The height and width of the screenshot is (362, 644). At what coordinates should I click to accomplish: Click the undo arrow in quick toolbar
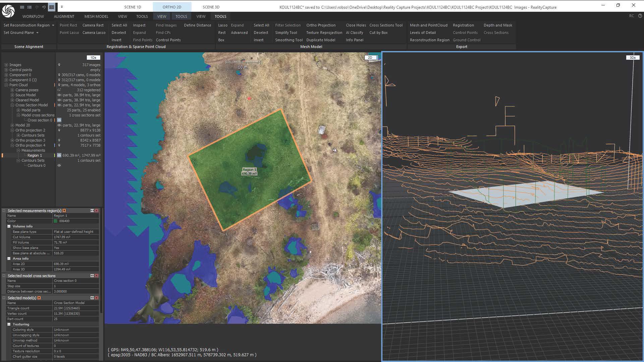(44, 7)
